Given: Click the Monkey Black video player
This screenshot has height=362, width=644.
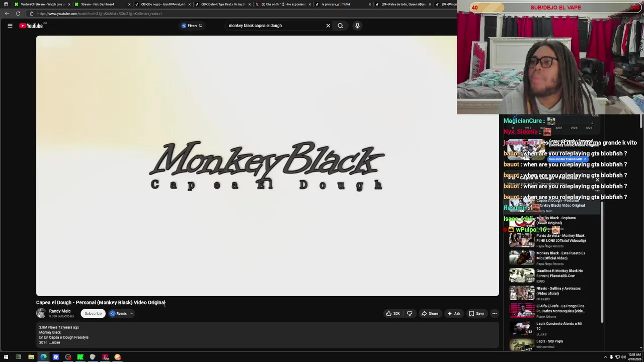Looking at the screenshot, I should click(x=267, y=165).
